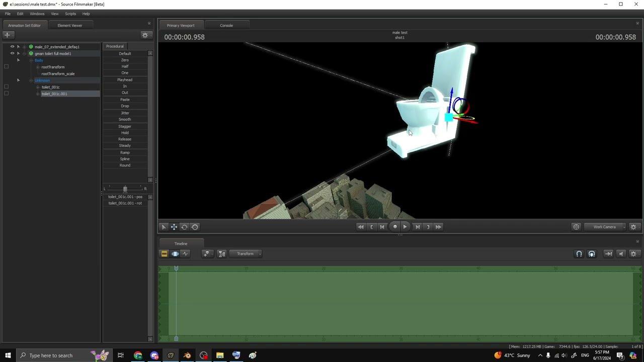Screen dimensions: 644x362
Task: Collapse the Body group
Action: pyautogui.click(x=31, y=60)
